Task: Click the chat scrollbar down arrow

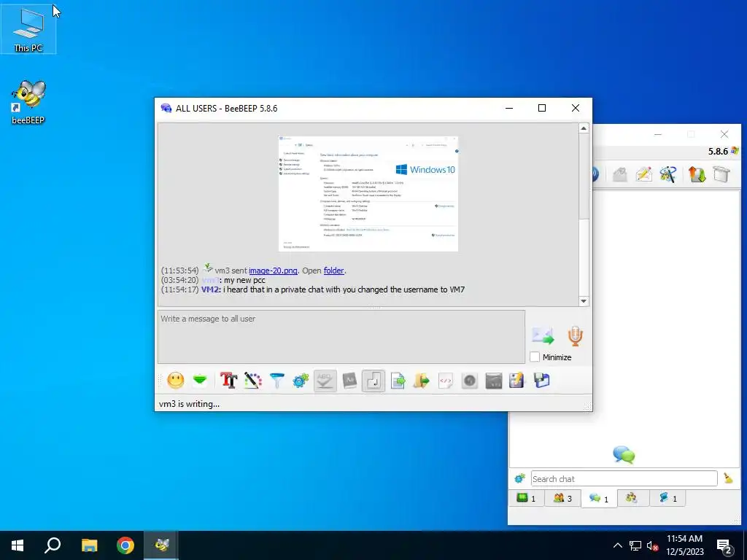Action: (x=584, y=301)
